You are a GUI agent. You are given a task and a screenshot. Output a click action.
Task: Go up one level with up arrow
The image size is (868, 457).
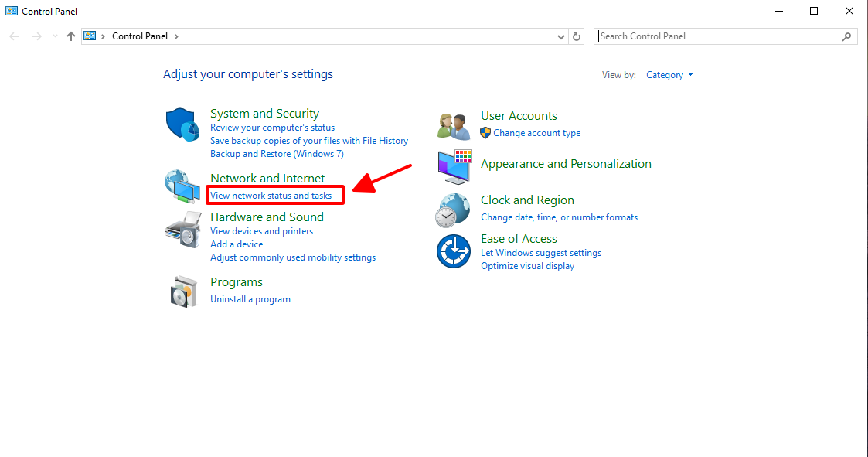point(71,36)
